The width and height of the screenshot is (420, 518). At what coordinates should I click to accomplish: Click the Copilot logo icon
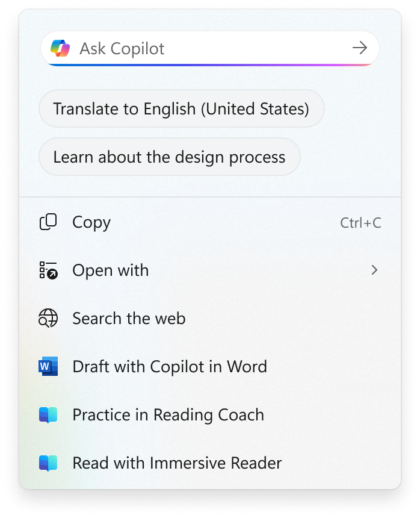coord(60,48)
